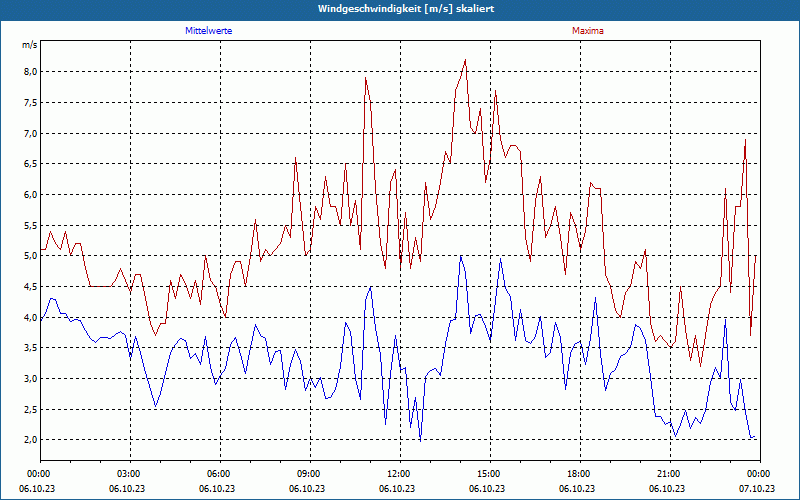Image resolution: width=800 pixels, height=500 pixels.
Task: Click the 4,5 y-axis value
Action: pyautogui.click(x=31, y=287)
